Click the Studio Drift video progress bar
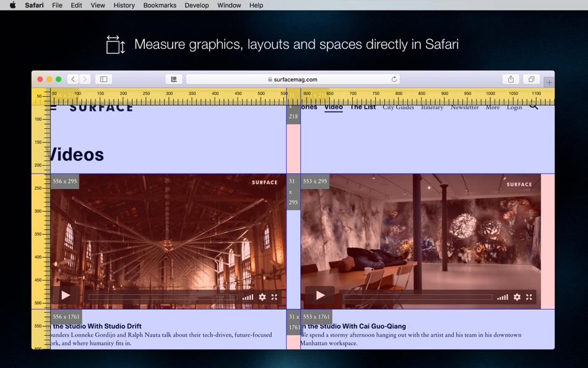This screenshot has width=588, height=368. [x=163, y=297]
